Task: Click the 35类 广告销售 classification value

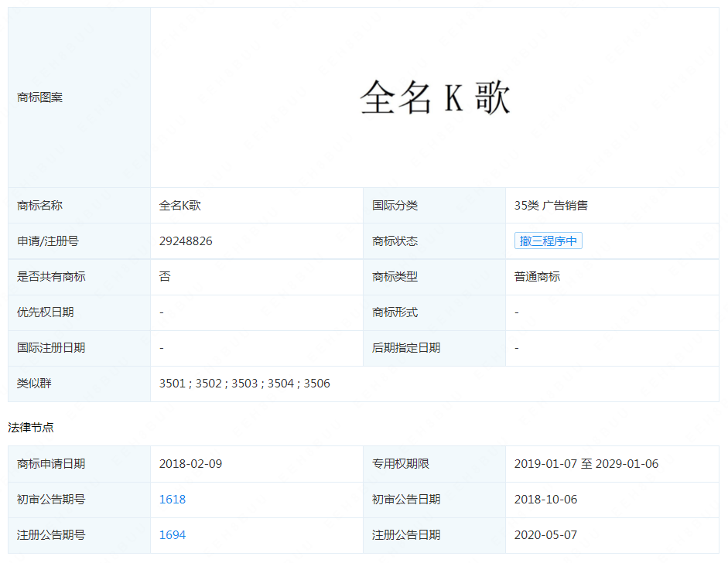Action: (x=551, y=206)
